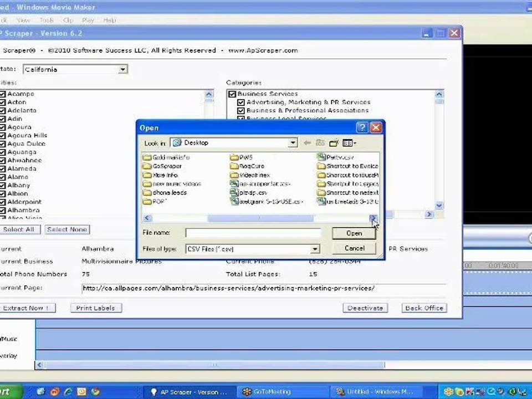
Task: Switch to Windows Movie Maker taskbar button
Action: (x=376, y=392)
